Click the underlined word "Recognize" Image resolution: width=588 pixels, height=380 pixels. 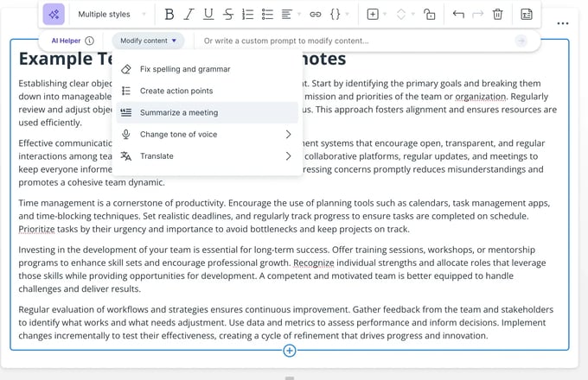click(x=314, y=263)
